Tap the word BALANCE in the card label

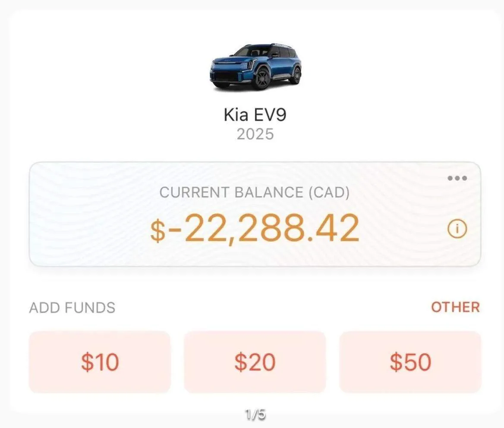coord(269,192)
